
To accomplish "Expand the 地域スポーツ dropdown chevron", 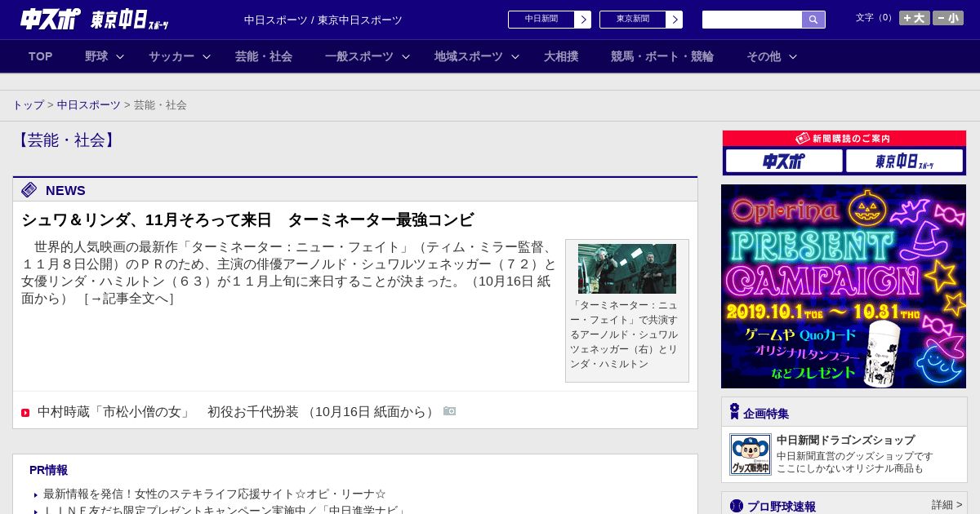I will (515, 56).
